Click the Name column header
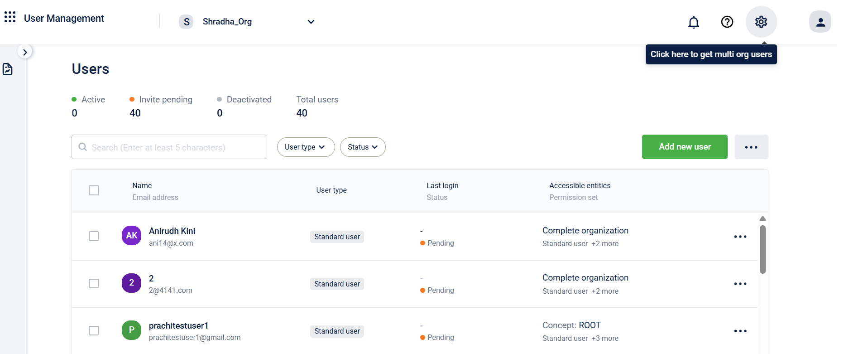The width and height of the screenshot is (868, 354). (x=142, y=185)
